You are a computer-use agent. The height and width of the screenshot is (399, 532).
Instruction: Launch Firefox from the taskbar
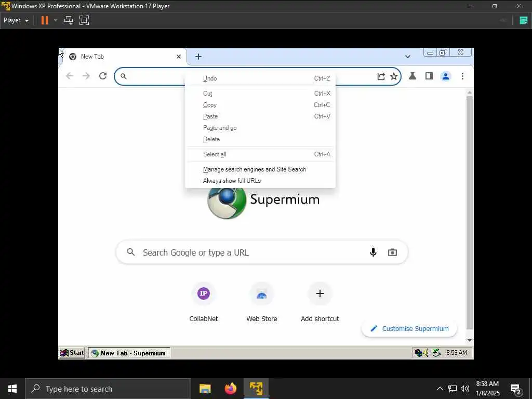231,389
